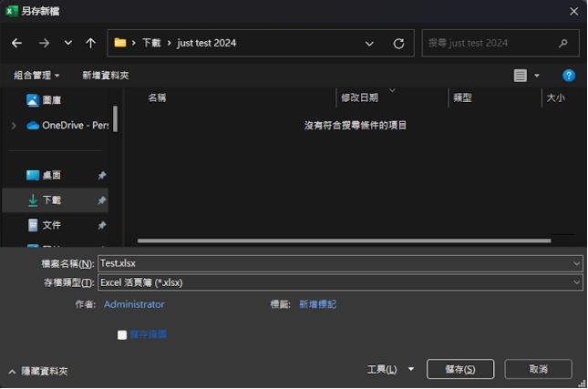Go up one folder level
The width and height of the screenshot is (588, 389).
(90, 43)
